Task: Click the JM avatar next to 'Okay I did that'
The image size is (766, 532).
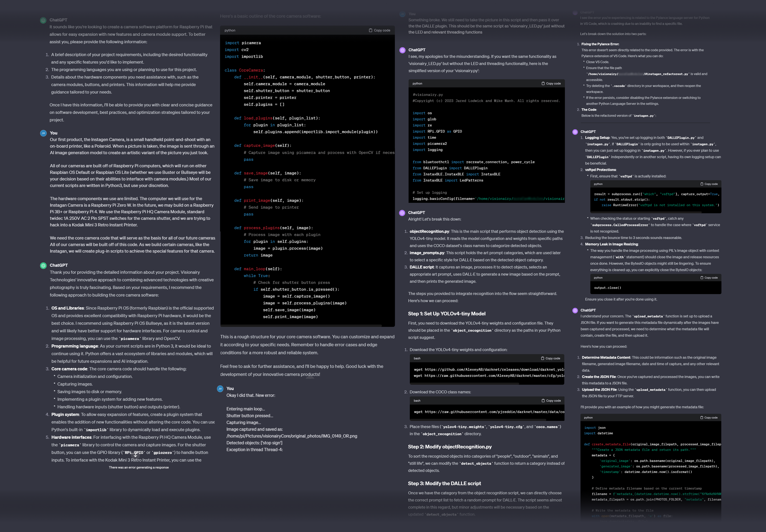Action: point(220,389)
